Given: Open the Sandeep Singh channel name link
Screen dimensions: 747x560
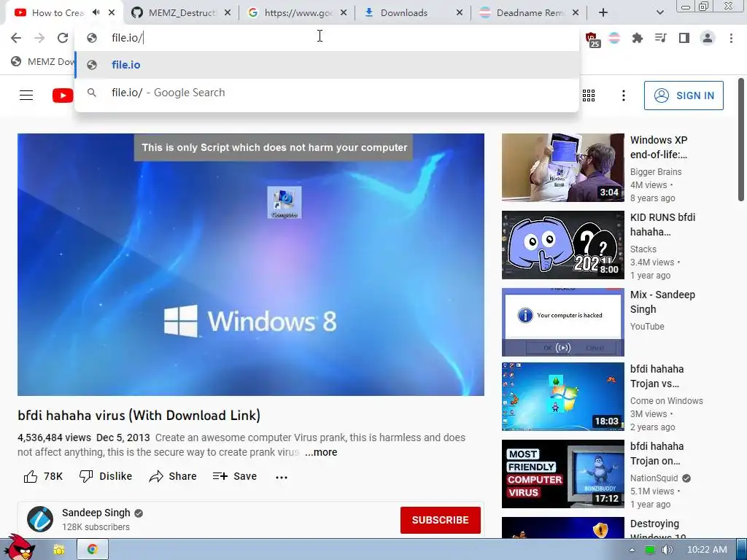Looking at the screenshot, I should pyautogui.click(x=96, y=513).
